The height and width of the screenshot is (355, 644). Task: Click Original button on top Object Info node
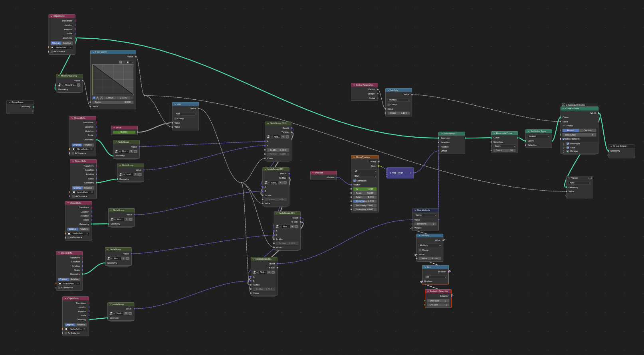(x=55, y=43)
